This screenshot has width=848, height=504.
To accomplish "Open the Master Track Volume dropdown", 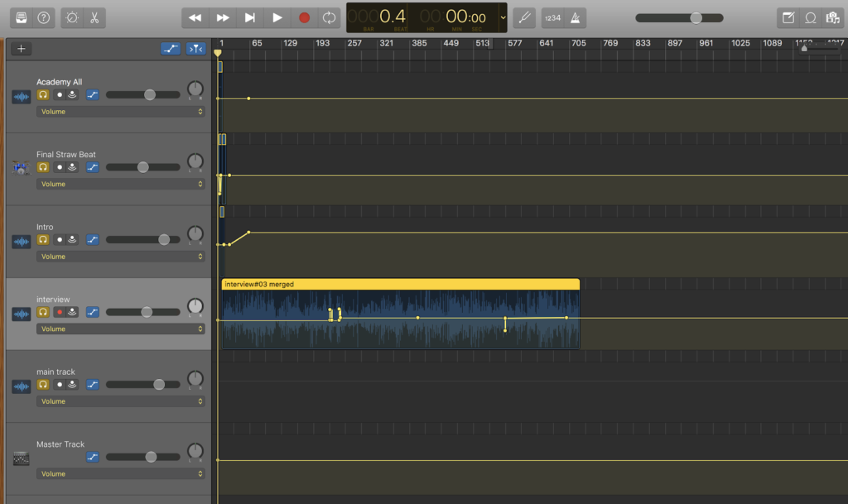I will [120, 473].
